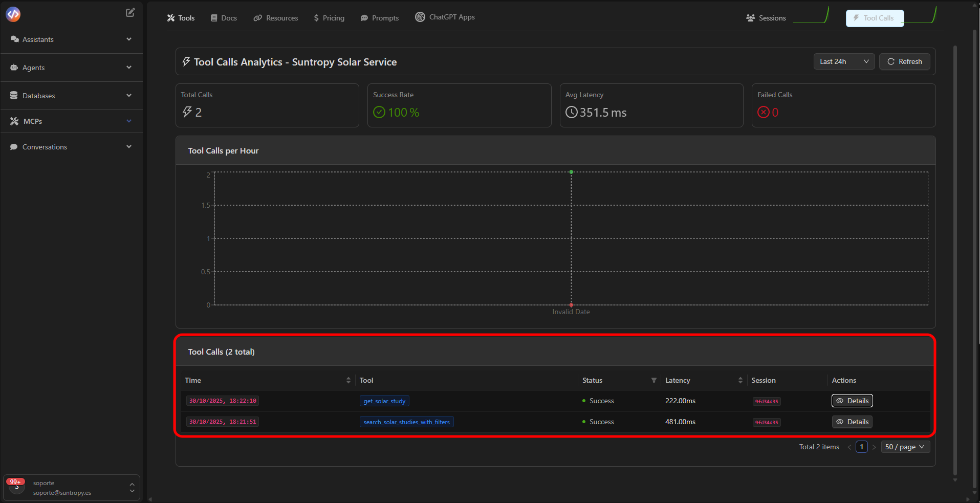Click the Failed Calls cross icon
The height and width of the screenshot is (503, 980).
coord(764,112)
